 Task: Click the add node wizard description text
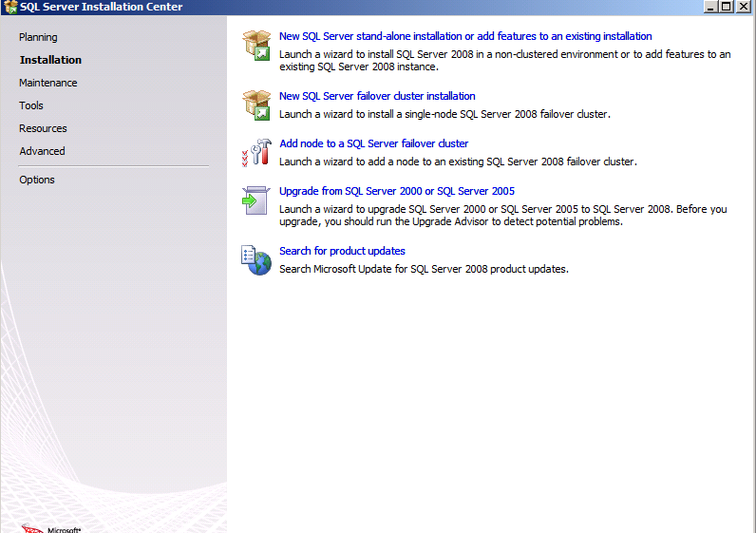click(458, 162)
